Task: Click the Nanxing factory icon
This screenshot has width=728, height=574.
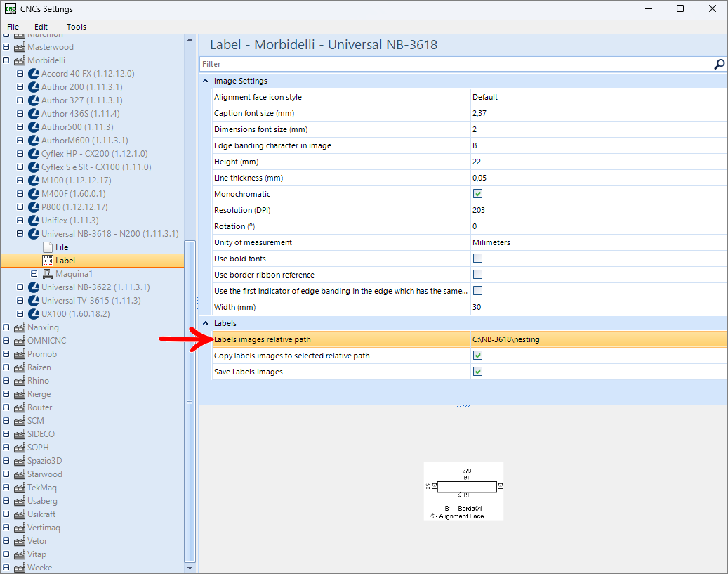Action: coord(20,327)
